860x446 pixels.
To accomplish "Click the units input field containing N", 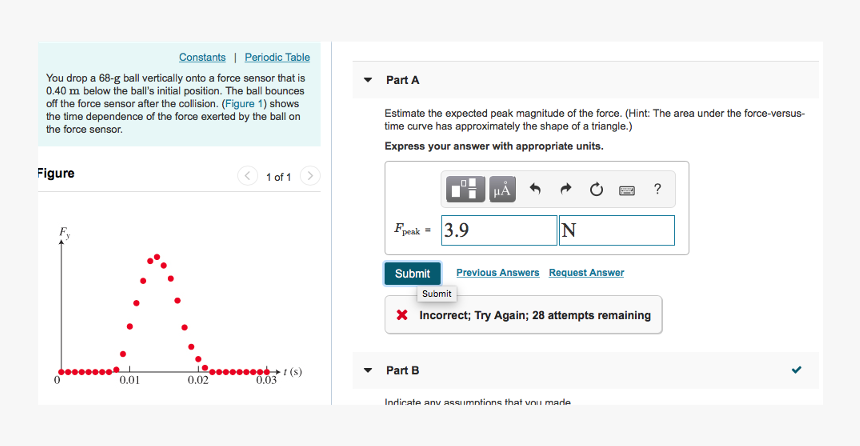I will 616,230.
